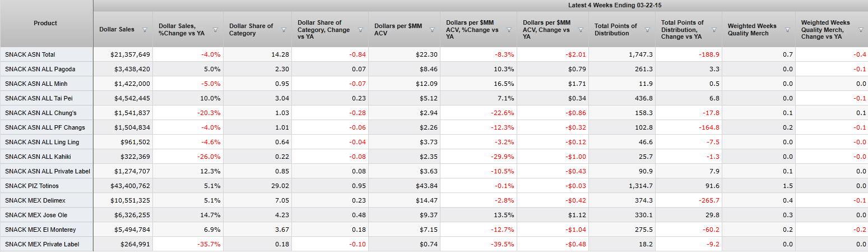Select SNACK MEX Private Label row label
868x252 pixels.
point(42,244)
